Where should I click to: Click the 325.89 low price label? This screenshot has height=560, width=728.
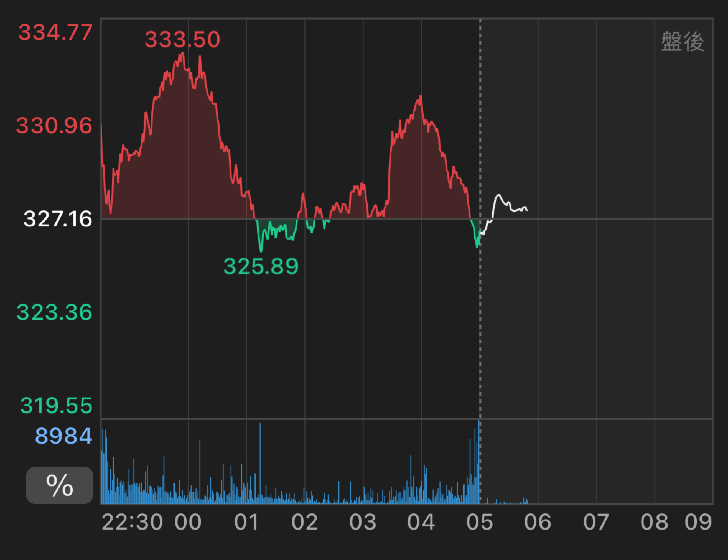[x=261, y=266]
